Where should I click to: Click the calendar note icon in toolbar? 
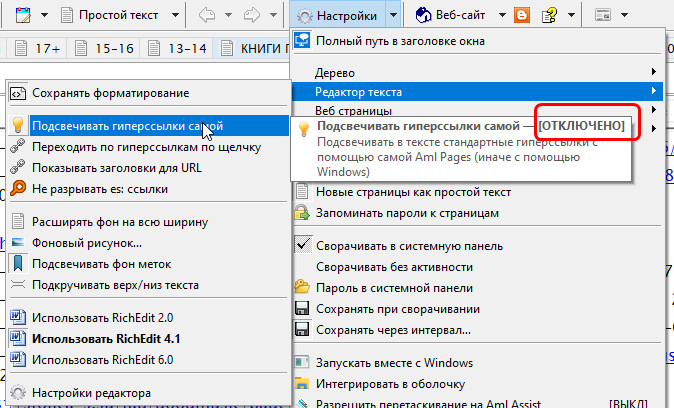tap(23, 15)
